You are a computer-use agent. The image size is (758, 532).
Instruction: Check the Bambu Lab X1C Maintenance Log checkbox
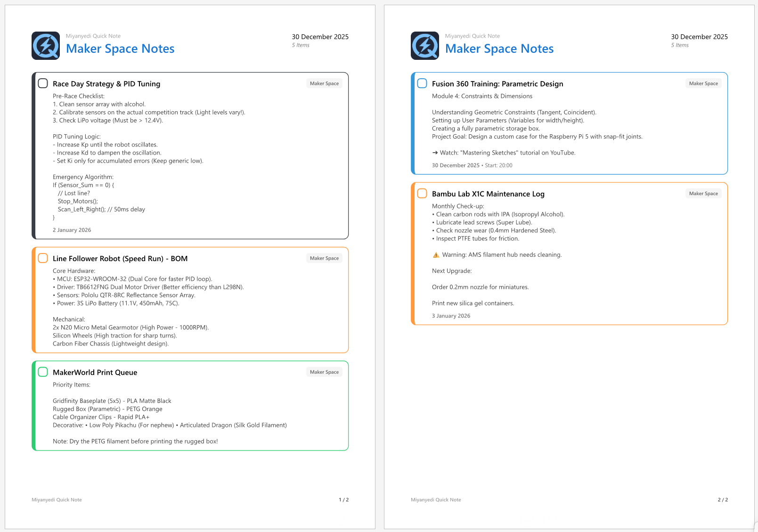(x=422, y=194)
